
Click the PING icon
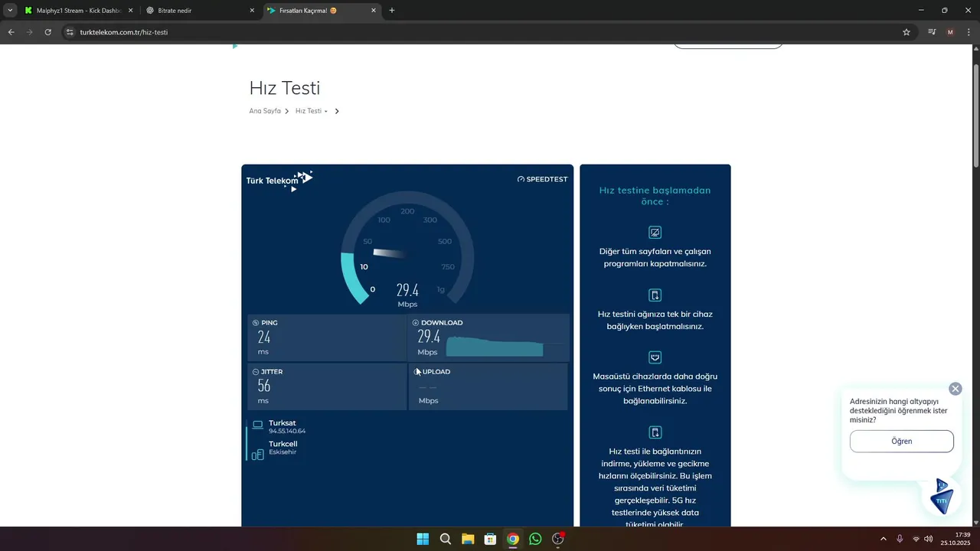(256, 323)
